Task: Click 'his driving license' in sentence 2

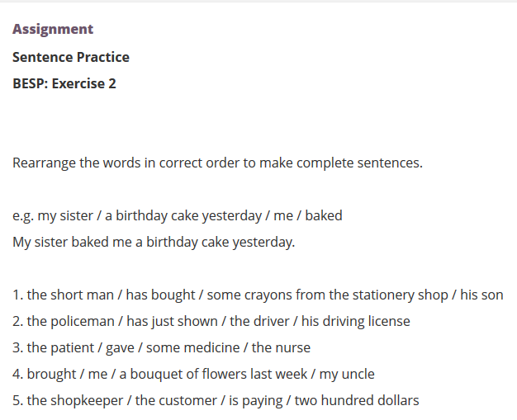Action: (x=356, y=322)
